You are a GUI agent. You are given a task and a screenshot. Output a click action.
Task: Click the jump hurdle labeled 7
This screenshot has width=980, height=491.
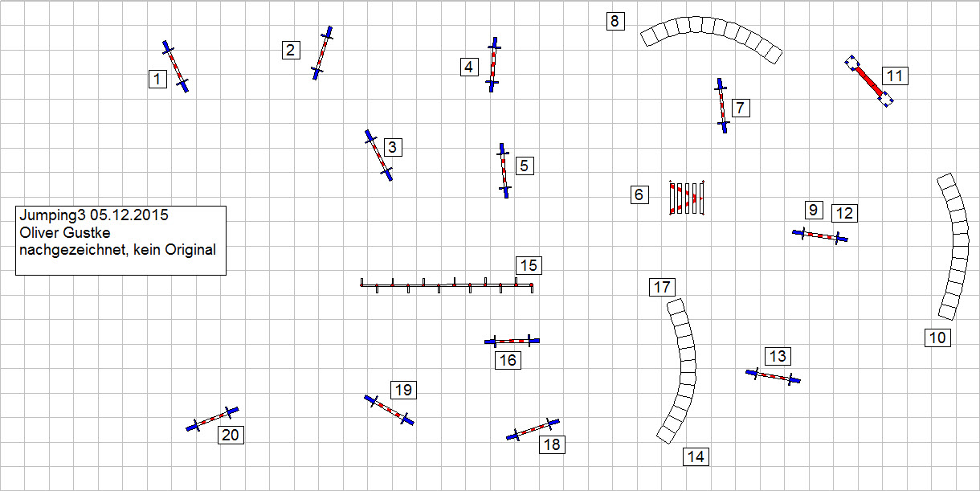(721, 105)
